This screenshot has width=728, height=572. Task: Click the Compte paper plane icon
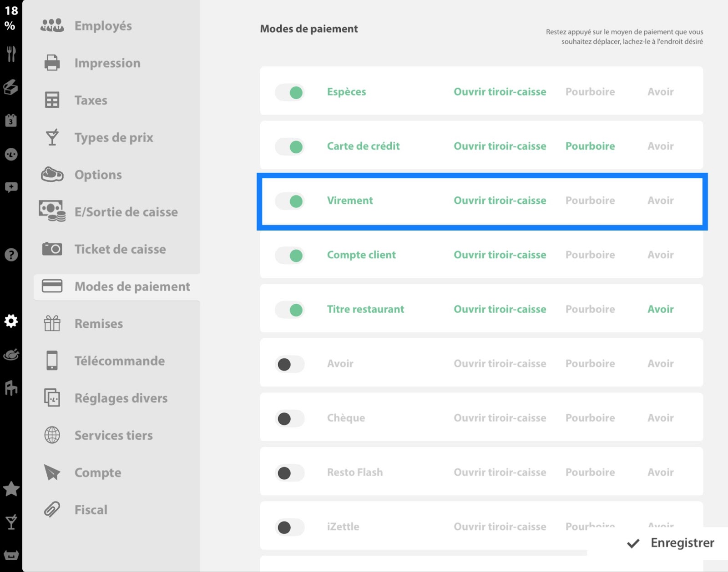(52, 472)
